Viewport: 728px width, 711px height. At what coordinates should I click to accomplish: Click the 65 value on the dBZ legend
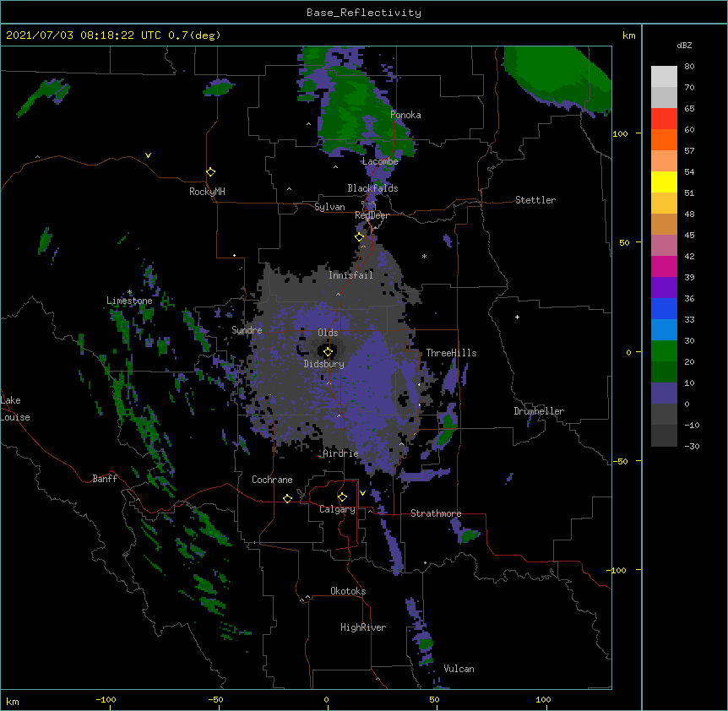pos(689,108)
